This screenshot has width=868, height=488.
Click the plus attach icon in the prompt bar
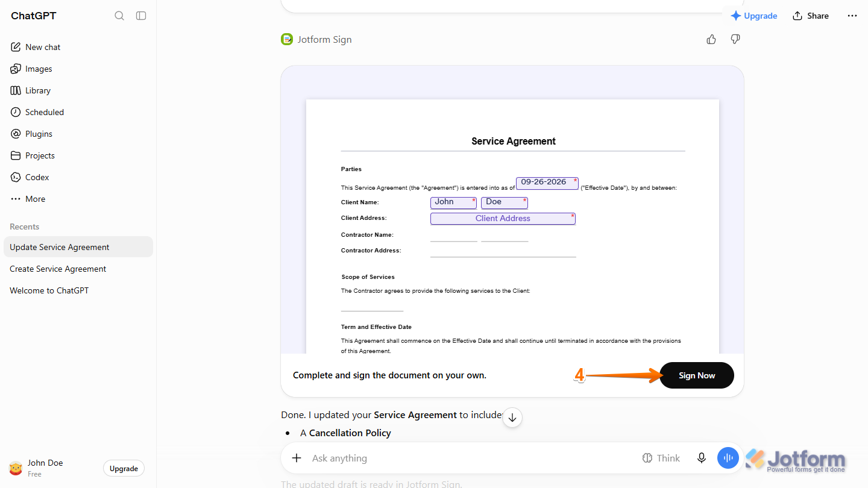pos(297,458)
